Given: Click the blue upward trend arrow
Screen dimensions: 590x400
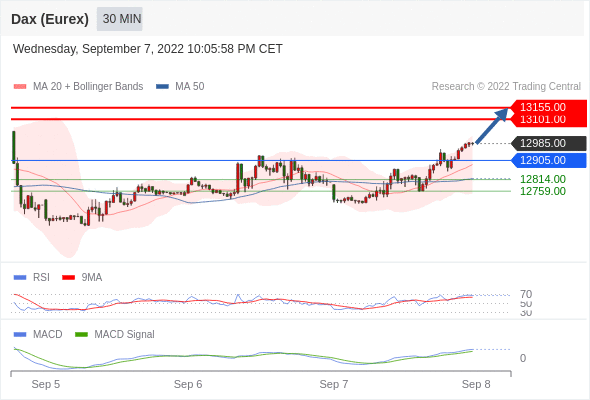Looking at the screenshot, I should 492,126.
